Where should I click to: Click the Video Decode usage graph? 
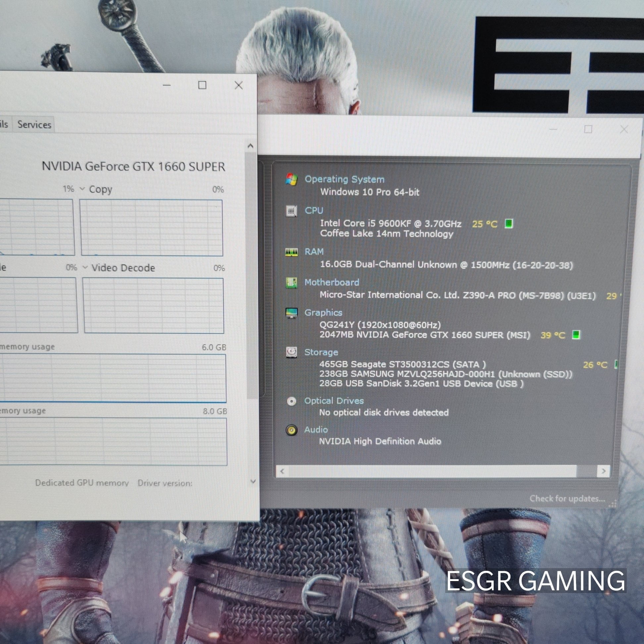153,306
